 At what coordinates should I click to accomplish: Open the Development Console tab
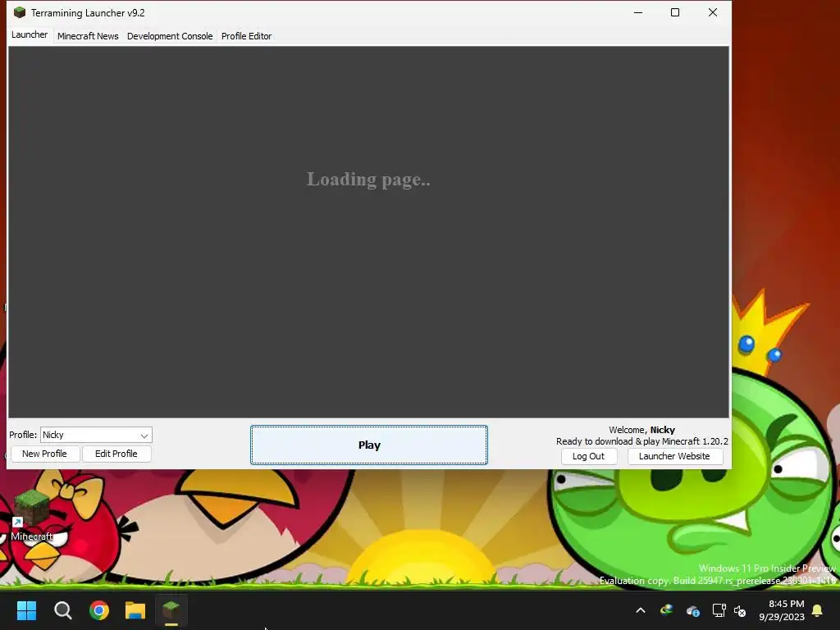(x=170, y=36)
